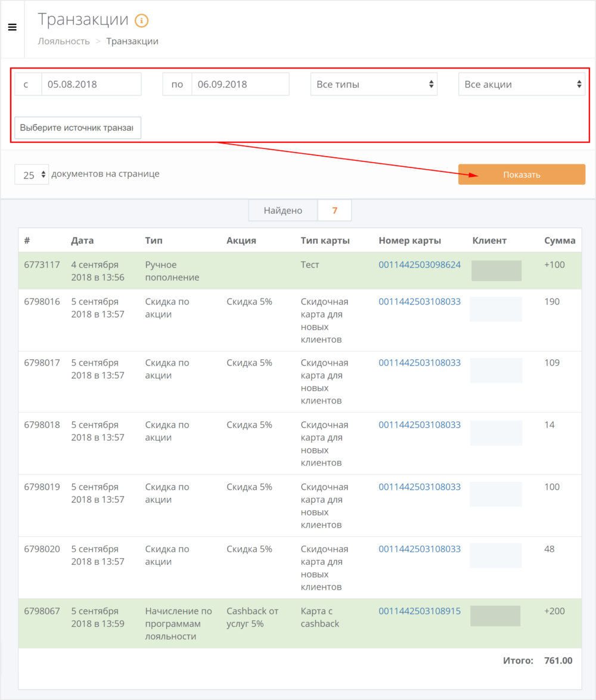Screen dimensions: 596x700
Task: Click the Дата column header
Action: (x=82, y=241)
